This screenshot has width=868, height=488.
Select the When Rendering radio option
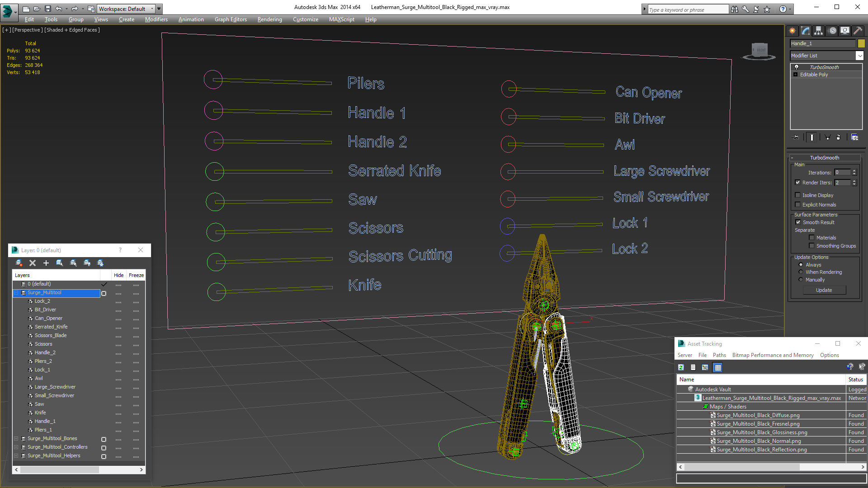pyautogui.click(x=801, y=272)
